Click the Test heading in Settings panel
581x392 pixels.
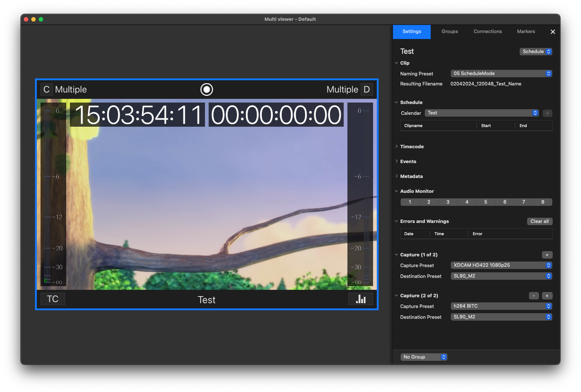pos(407,51)
